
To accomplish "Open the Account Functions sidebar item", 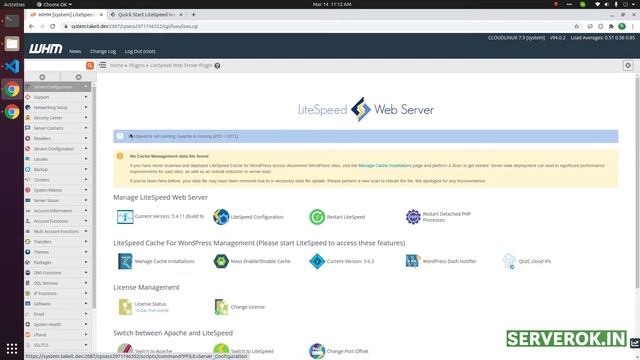I will pos(57,221).
